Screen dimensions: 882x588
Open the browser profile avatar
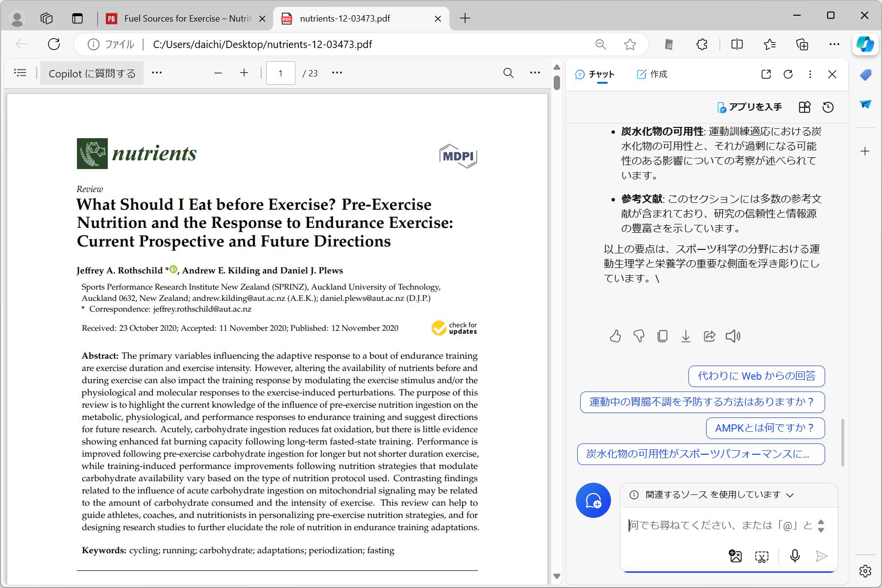18,19
